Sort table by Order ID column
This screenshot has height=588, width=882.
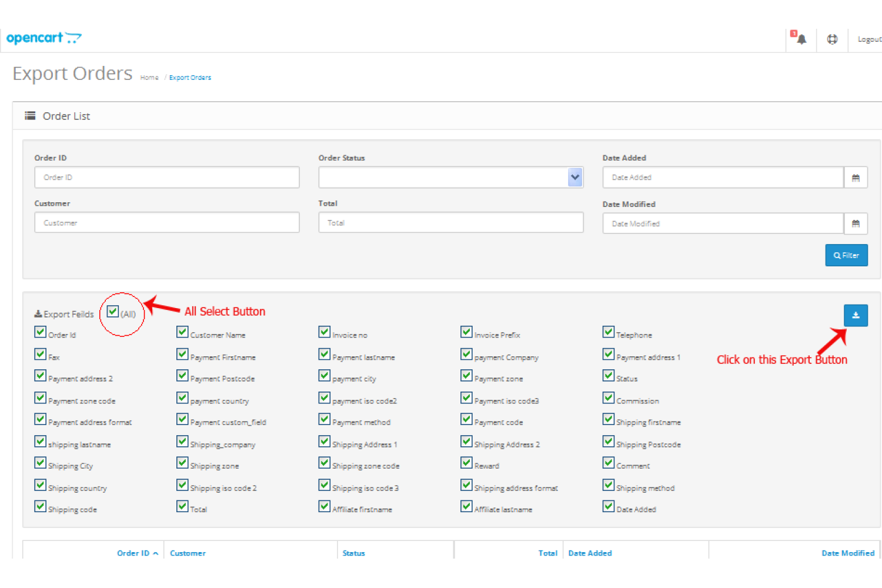(x=133, y=553)
